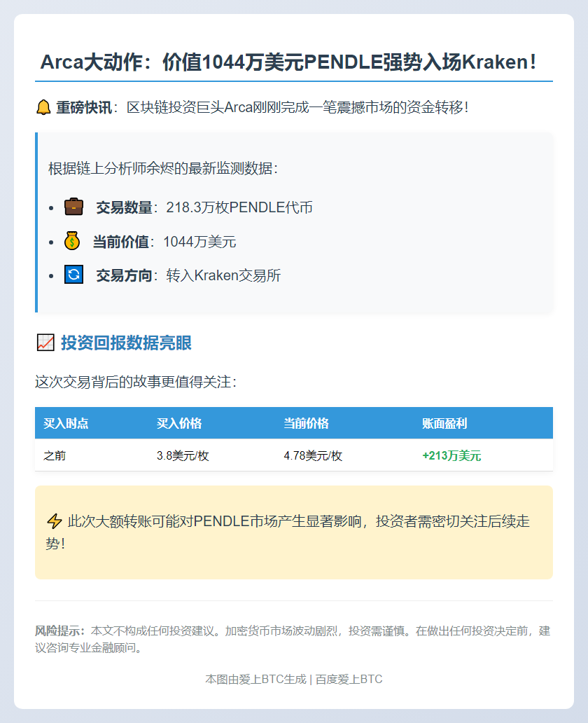Click the table cell 3.8美元/枚
The width and height of the screenshot is (588, 723).
[183, 455]
